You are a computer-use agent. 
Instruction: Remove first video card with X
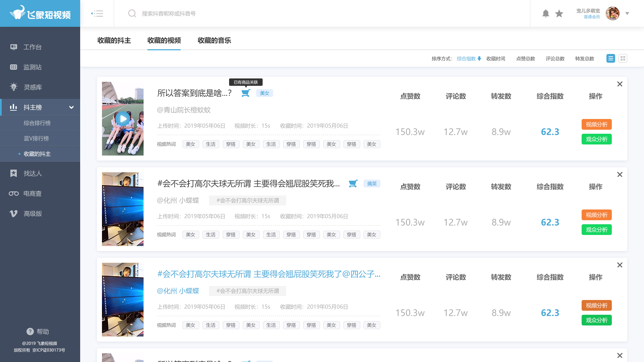coord(620,84)
